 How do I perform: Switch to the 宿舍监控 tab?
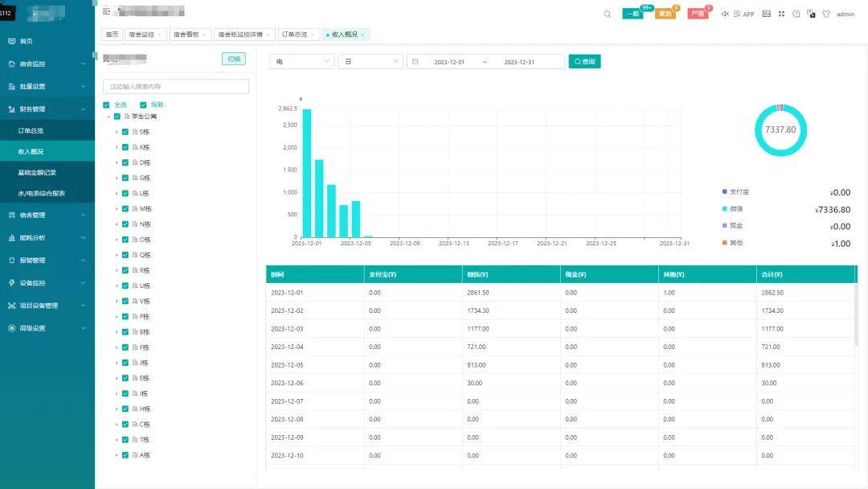click(145, 35)
